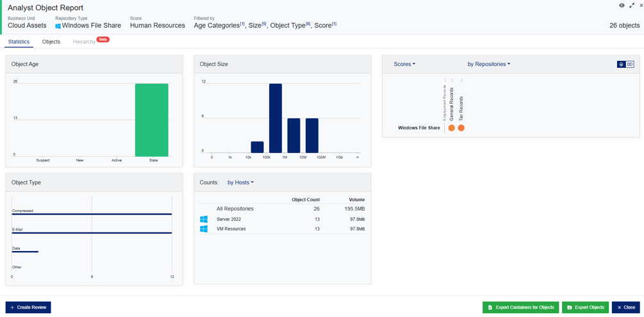Click the Suspect label in Object Age

(x=43, y=160)
